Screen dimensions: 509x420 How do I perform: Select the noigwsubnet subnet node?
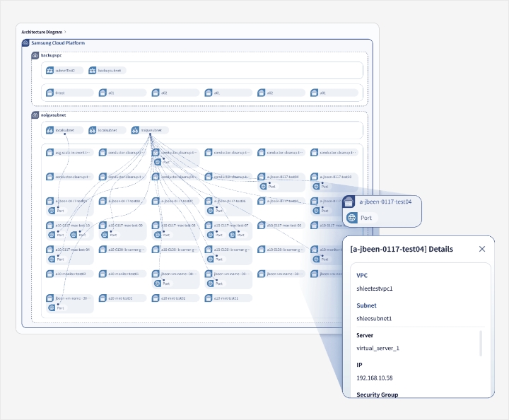point(151,130)
